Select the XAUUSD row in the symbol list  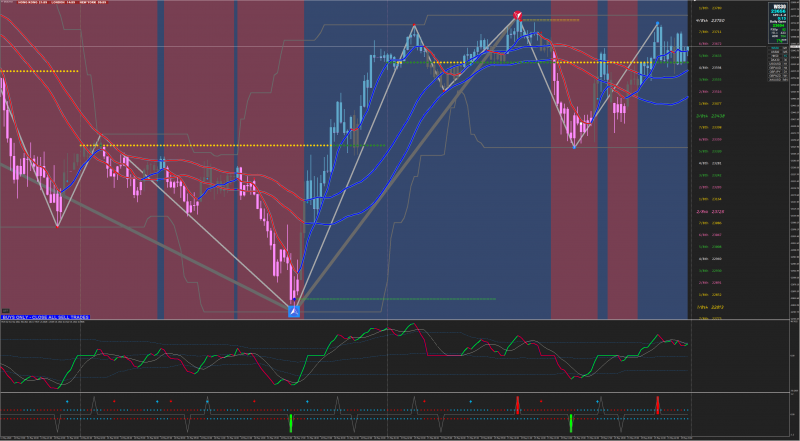point(778,80)
